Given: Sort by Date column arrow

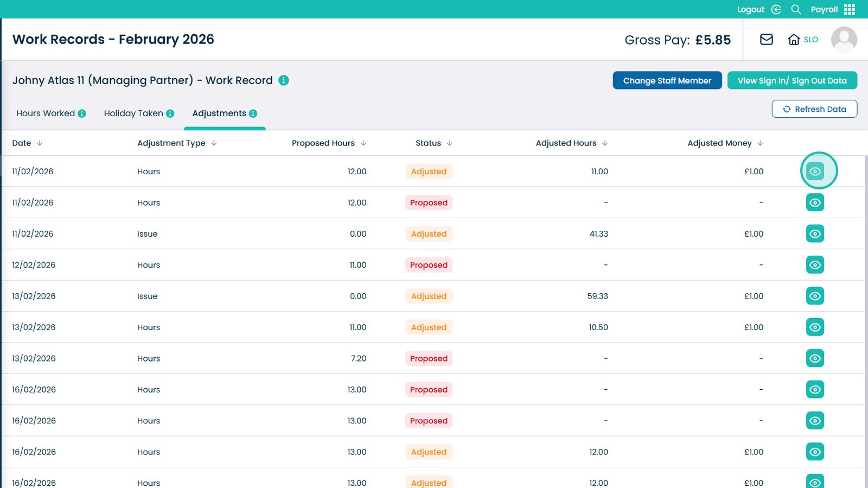Looking at the screenshot, I should pos(40,143).
